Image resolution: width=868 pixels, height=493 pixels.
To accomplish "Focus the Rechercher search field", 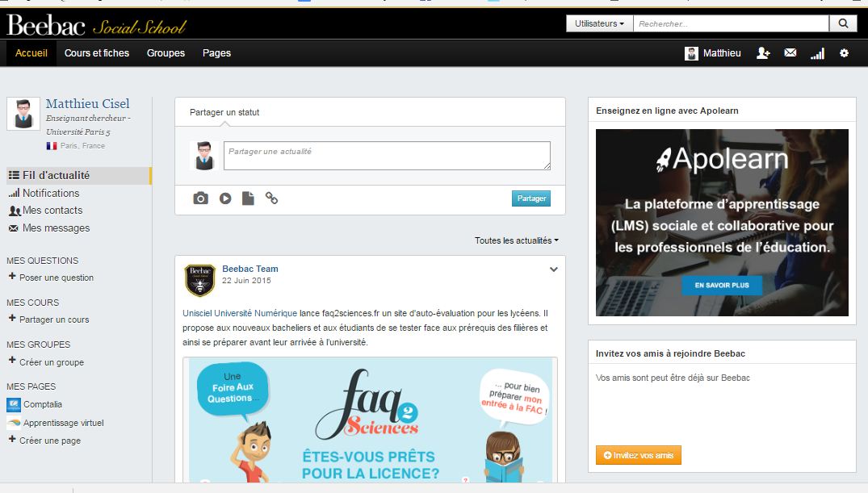I will [x=731, y=23].
